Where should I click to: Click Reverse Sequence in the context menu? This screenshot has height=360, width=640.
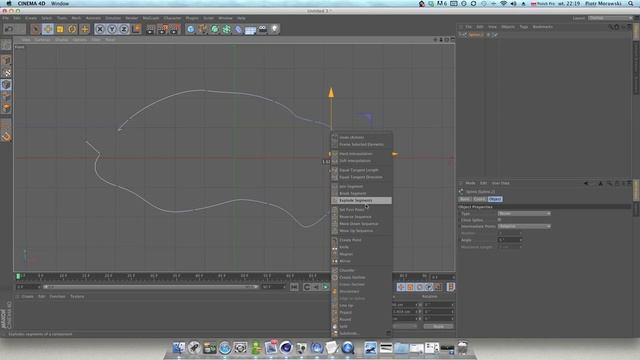(x=362, y=217)
